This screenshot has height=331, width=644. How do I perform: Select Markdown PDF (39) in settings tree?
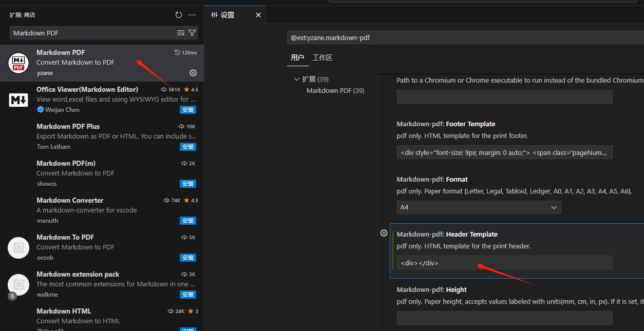tap(335, 90)
